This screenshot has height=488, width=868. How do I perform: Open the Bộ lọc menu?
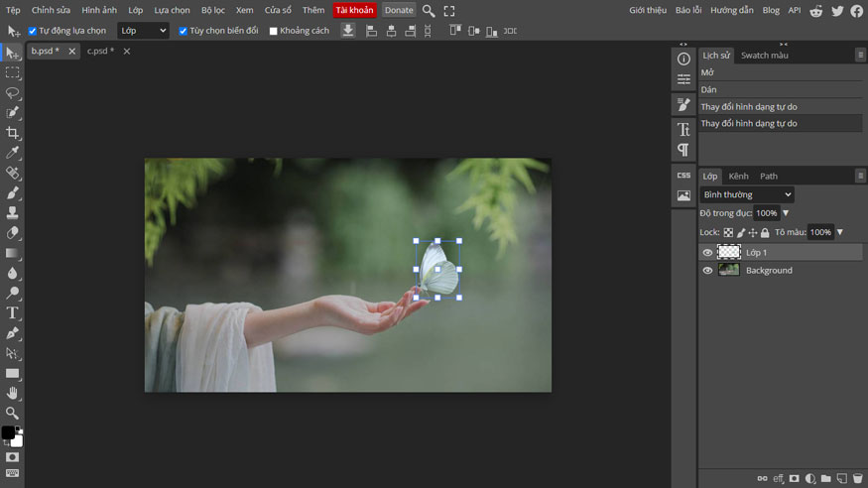coord(212,10)
